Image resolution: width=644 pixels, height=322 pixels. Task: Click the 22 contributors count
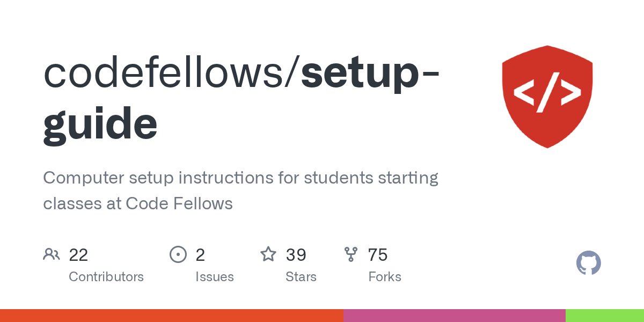pos(78,255)
